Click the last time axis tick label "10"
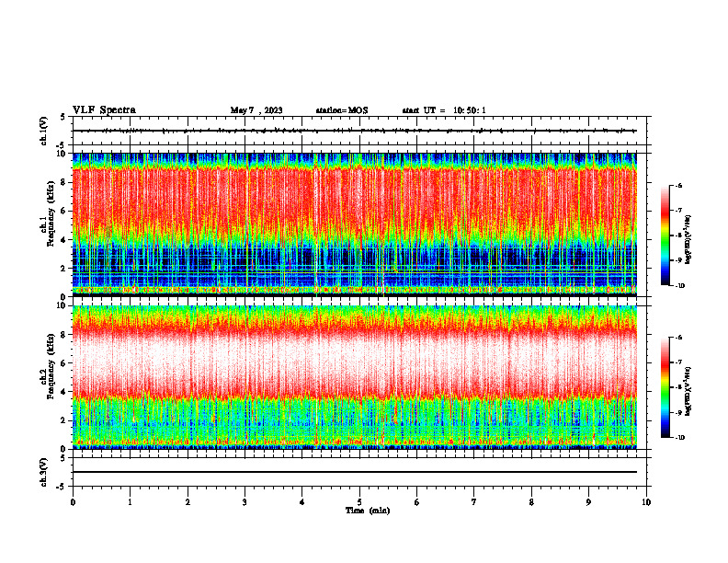The width and height of the screenshot is (728, 563). point(646,502)
